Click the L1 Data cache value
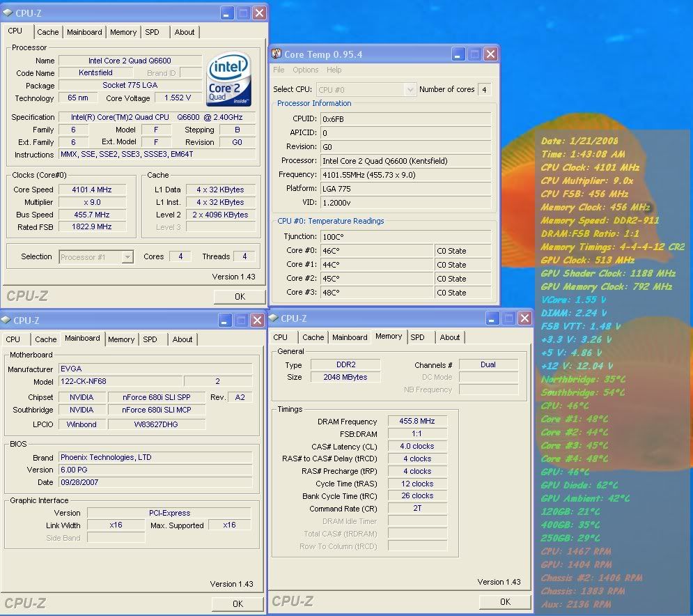Viewport: 693px width, 616px height. point(221,190)
